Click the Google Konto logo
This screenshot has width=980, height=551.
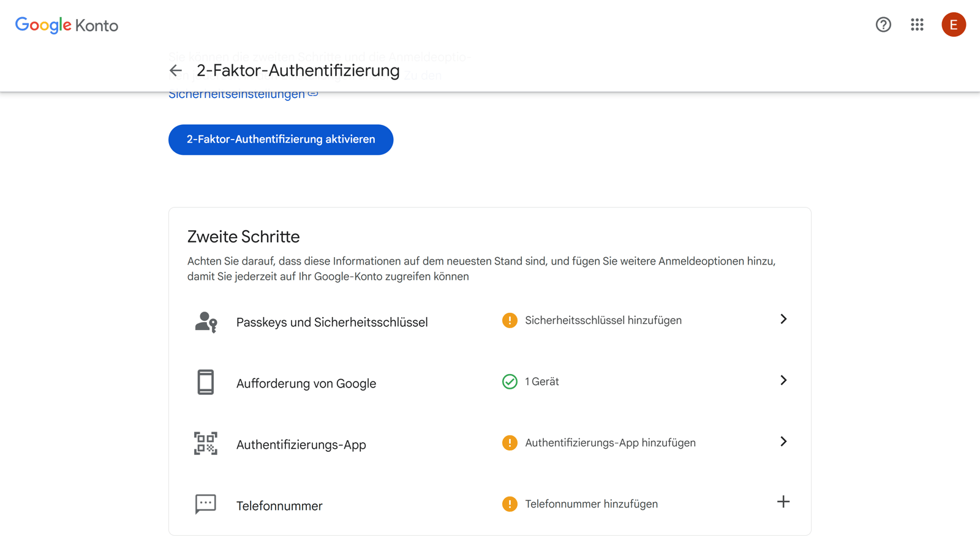[66, 25]
